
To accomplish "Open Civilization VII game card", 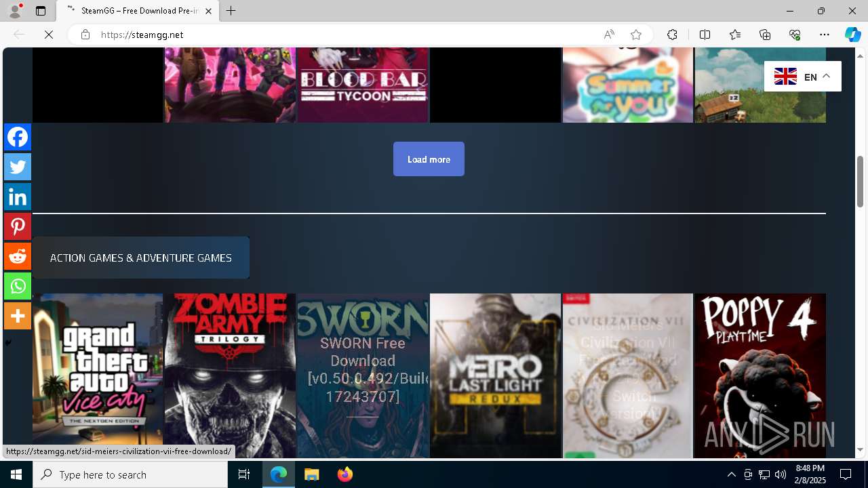I will (628, 375).
